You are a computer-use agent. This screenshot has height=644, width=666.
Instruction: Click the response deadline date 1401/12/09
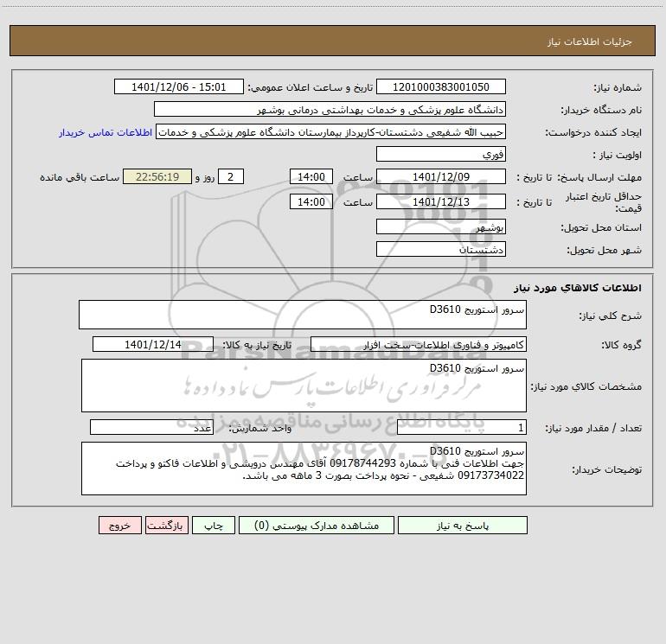point(441,176)
